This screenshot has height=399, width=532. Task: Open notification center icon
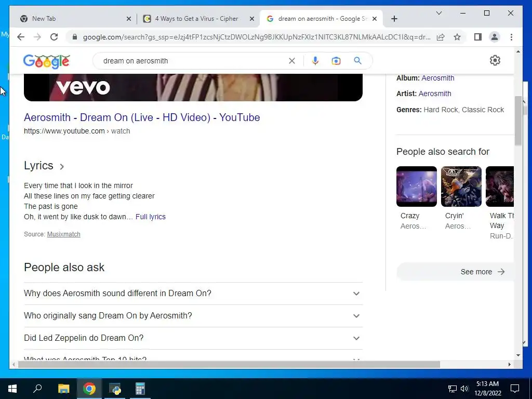[515, 389]
